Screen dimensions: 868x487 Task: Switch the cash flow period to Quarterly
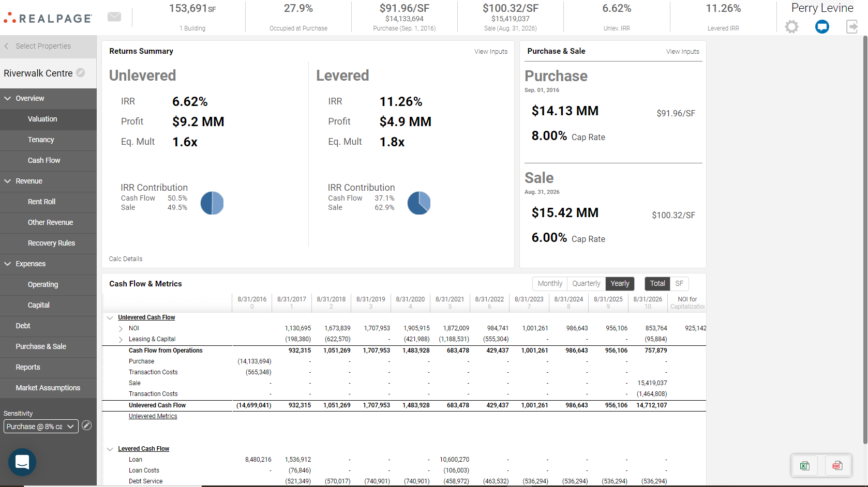coord(586,283)
